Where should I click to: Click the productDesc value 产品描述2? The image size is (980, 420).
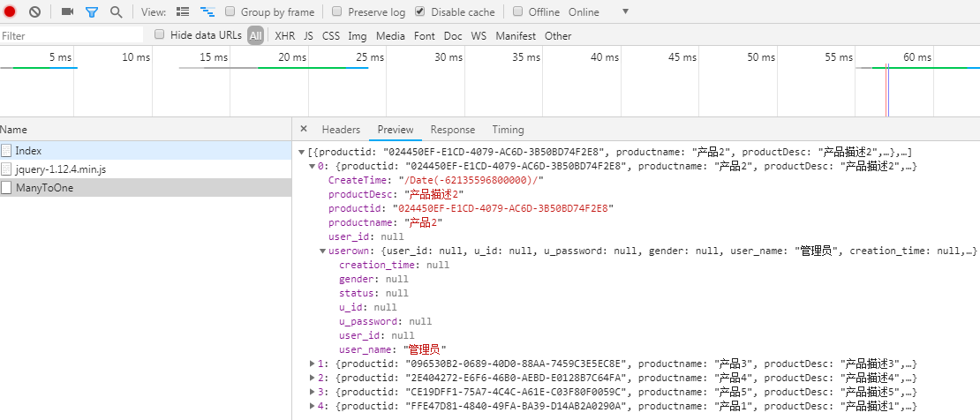[433, 194]
